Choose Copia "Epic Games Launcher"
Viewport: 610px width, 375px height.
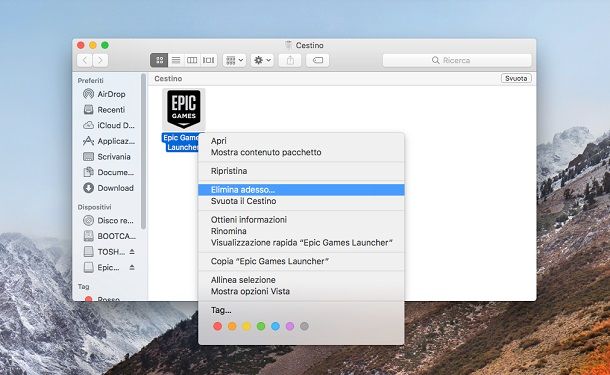click(301, 261)
